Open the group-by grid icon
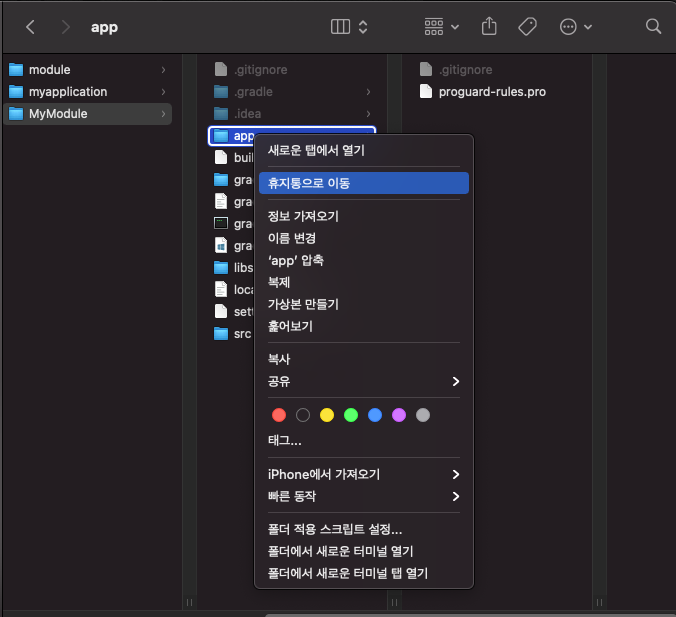The width and height of the screenshot is (676, 617). (434, 27)
